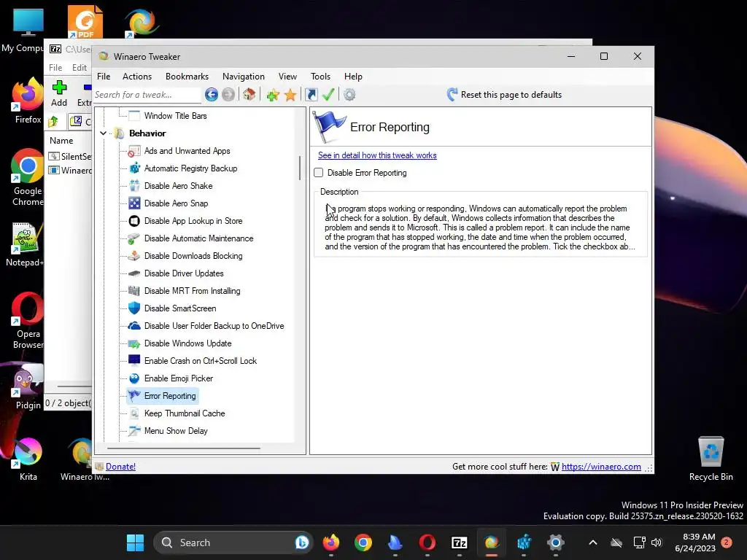Image resolution: width=747 pixels, height=560 pixels.
Task: Click the Disable SmartScreen shield icon
Action: [134, 308]
